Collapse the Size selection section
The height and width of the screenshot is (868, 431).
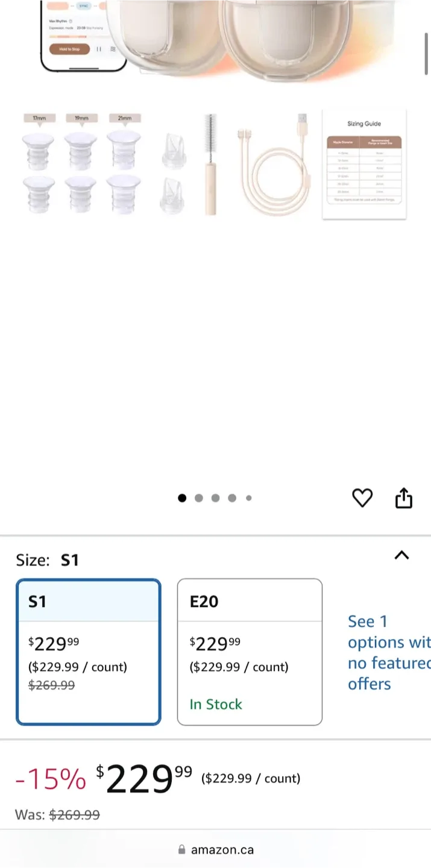point(401,556)
